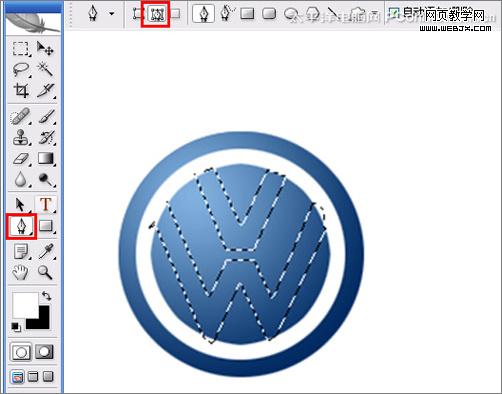This screenshot has width=502, height=394.
Task: Activate the Crop tool
Action: 21,90
